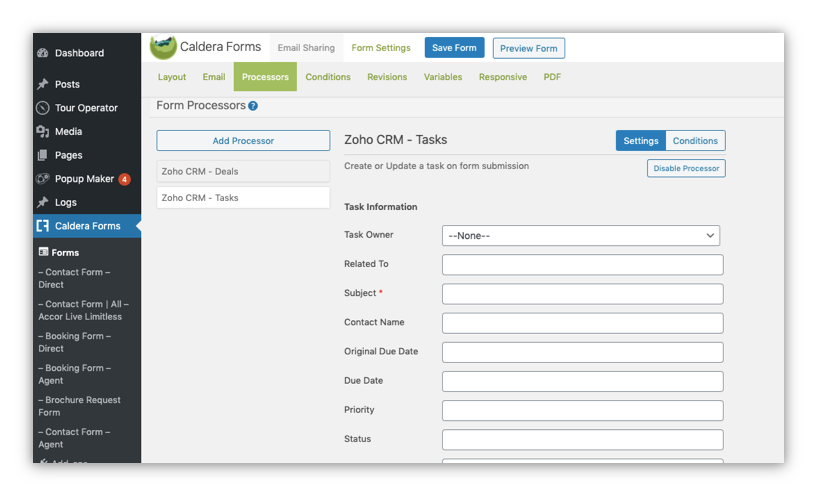Screen dimensions: 817x496
Task: Open Contact Form – Direct link
Action: [x=74, y=278]
